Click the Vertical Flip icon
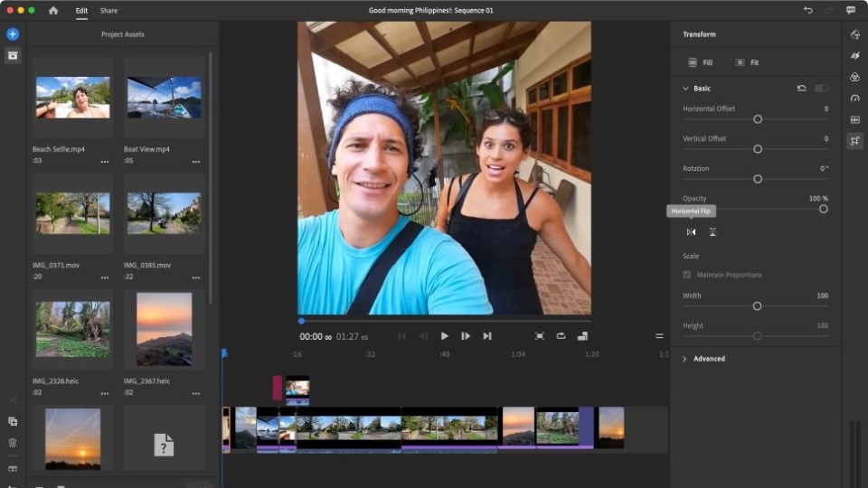This screenshot has height=488, width=868. point(712,232)
